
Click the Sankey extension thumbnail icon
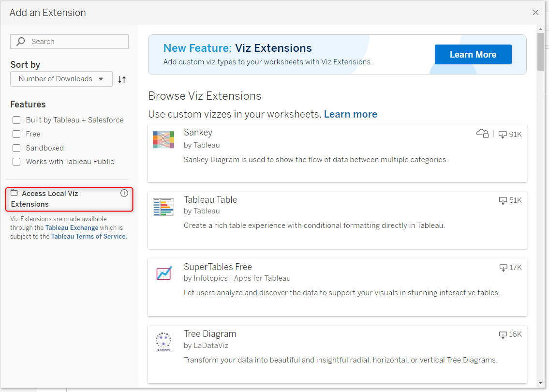(163, 139)
